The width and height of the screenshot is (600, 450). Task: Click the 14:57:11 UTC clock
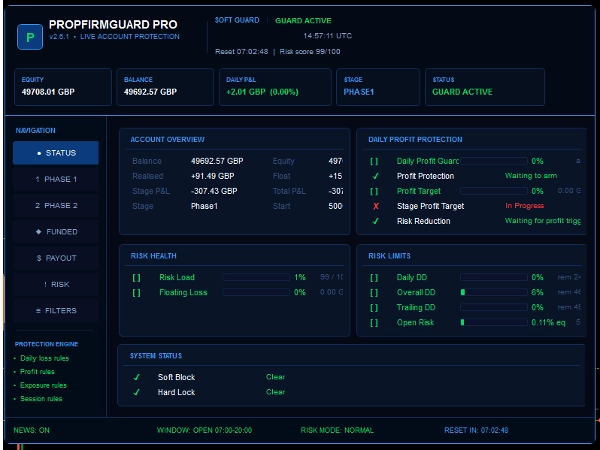click(x=328, y=36)
